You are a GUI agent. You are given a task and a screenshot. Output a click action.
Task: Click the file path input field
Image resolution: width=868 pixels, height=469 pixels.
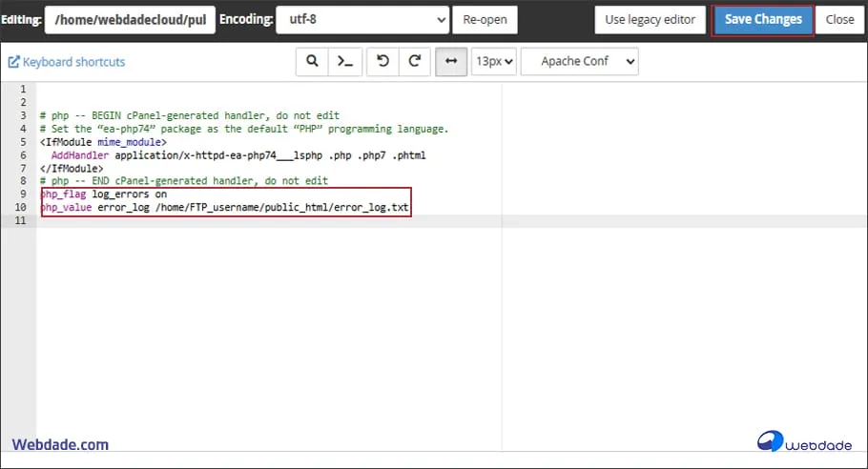(129, 20)
